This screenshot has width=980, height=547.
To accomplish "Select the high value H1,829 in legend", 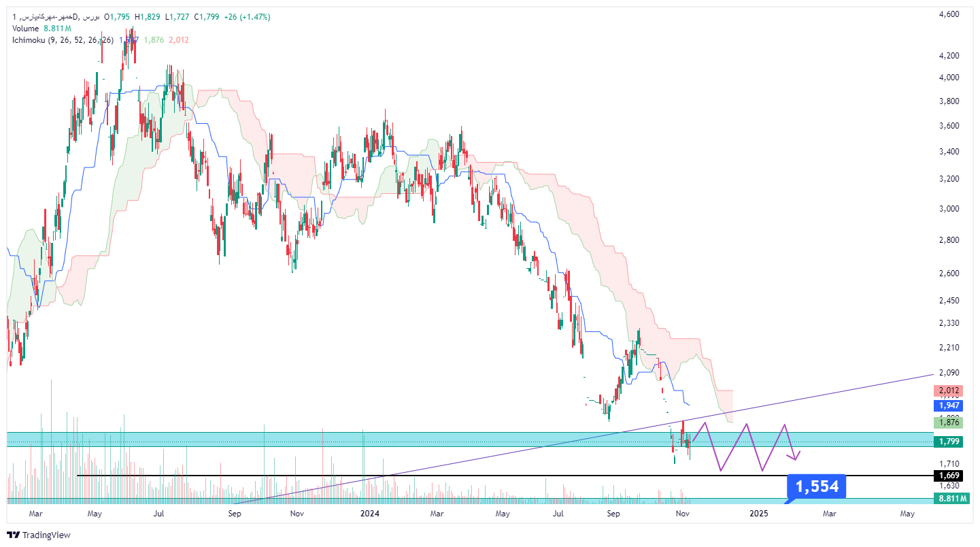I will [x=148, y=16].
